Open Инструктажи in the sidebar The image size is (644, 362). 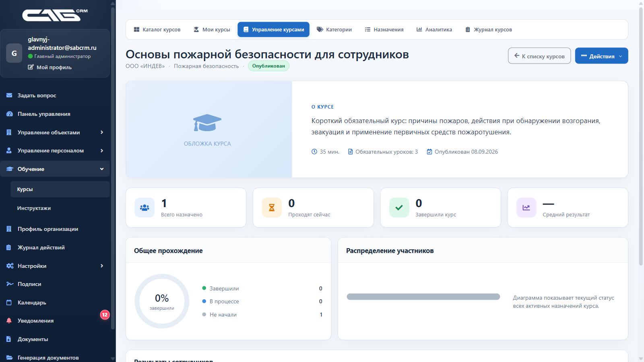tap(60, 208)
